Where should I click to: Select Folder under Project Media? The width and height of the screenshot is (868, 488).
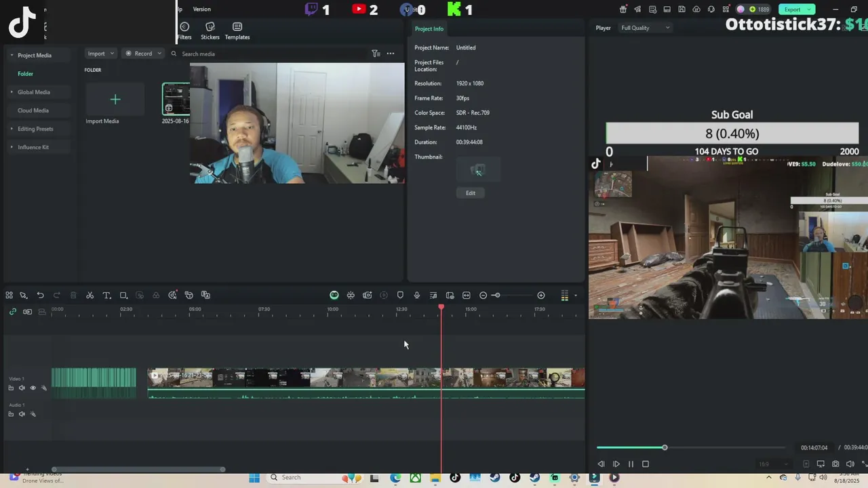point(25,74)
